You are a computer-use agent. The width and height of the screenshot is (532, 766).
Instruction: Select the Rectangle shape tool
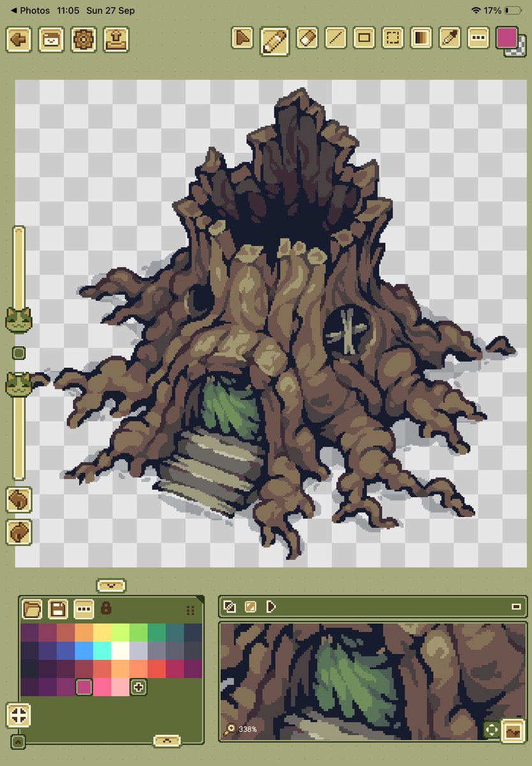click(x=364, y=38)
